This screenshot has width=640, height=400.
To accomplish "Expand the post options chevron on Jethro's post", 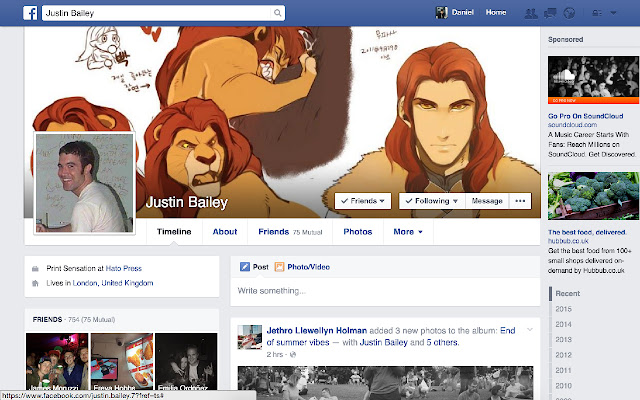I will tap(530, 330).
